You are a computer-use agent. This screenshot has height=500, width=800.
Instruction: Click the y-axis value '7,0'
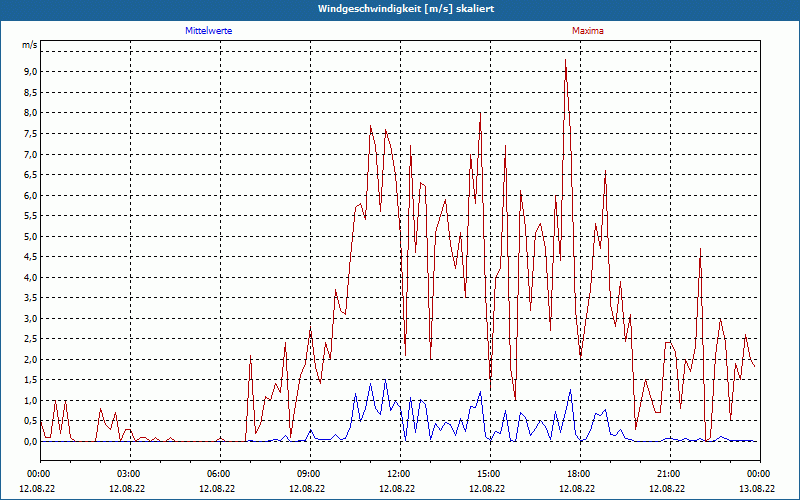[31, 154]
